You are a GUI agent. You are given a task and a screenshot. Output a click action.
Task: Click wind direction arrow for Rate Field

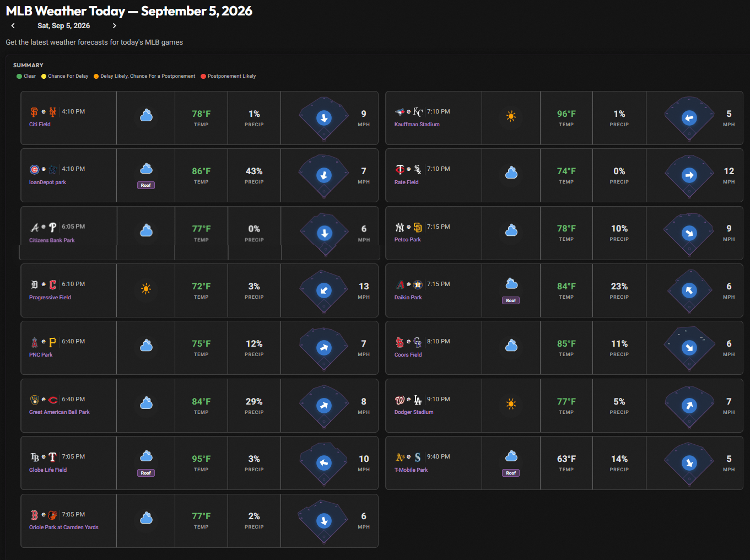pyautogui.click(x=689, y=175)
